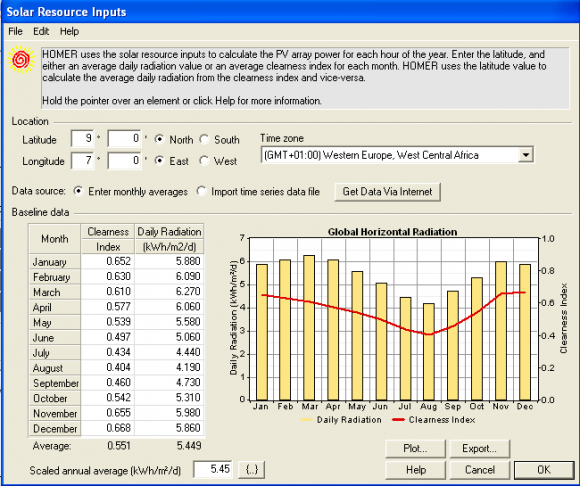This screenshot has height=486, width=580.
Task: Select August clearness index cell 0.404
Action: point(108,367)
